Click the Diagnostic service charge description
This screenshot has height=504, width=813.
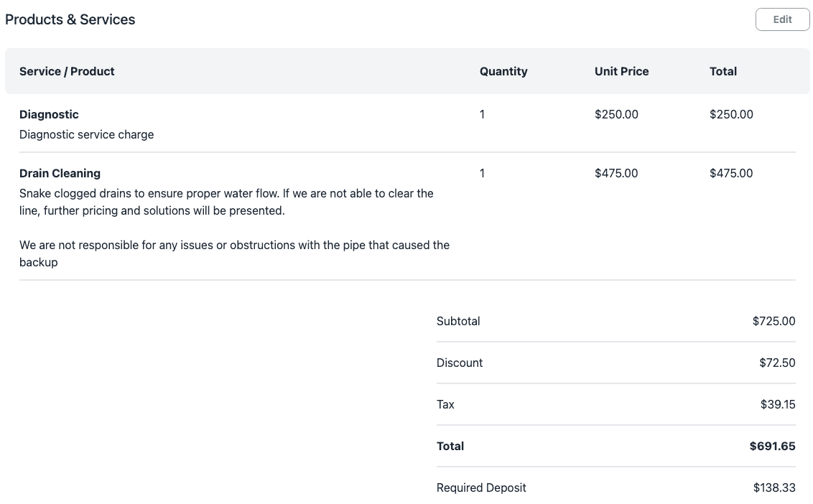click(87, 134)
